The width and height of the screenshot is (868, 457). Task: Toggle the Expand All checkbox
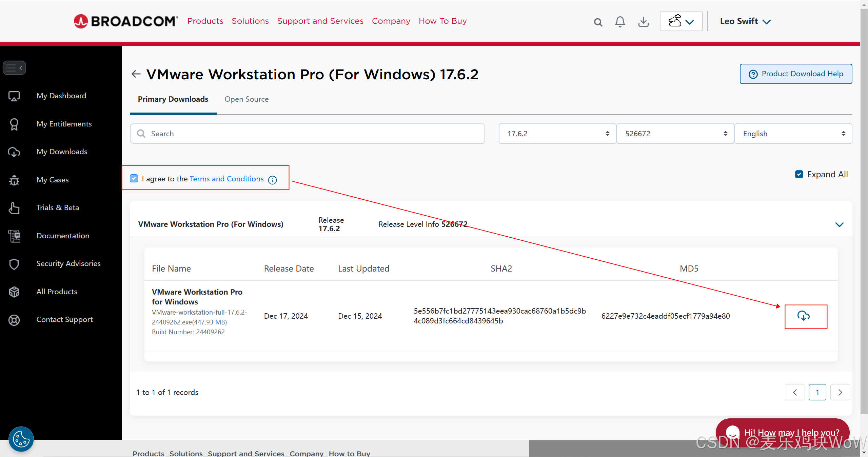pos(799,174)
